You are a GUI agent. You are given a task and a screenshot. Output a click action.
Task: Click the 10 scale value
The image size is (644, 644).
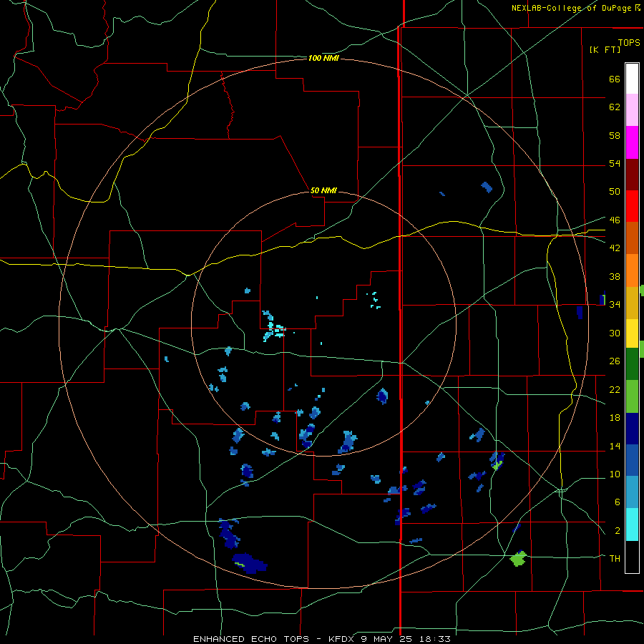[615, 474]
